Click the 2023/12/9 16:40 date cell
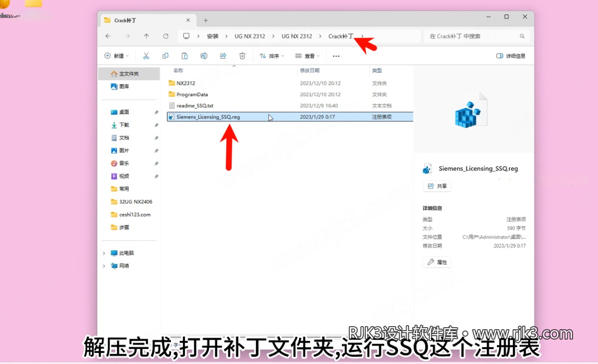 [319, 106]
